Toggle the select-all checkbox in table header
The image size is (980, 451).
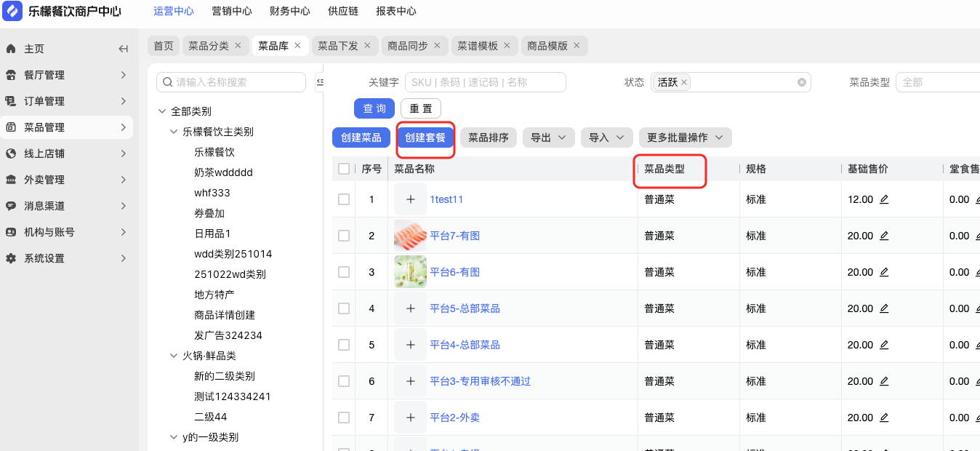[344, 169]
